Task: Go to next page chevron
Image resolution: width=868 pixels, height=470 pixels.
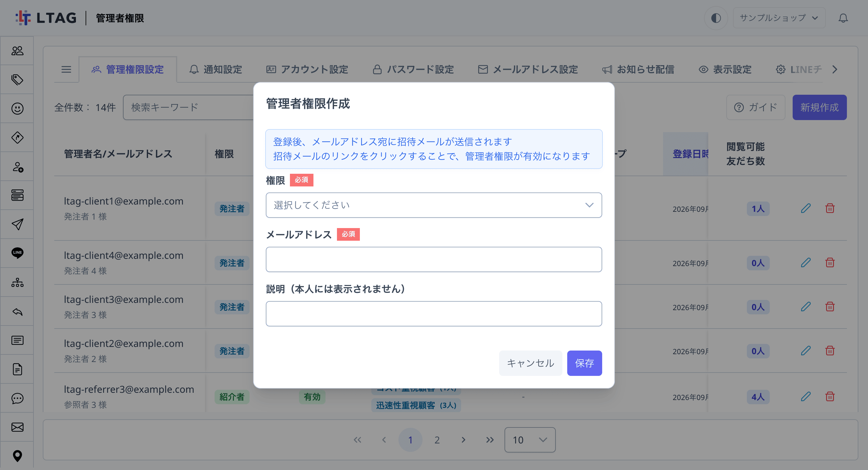Action: coord(463,440)
